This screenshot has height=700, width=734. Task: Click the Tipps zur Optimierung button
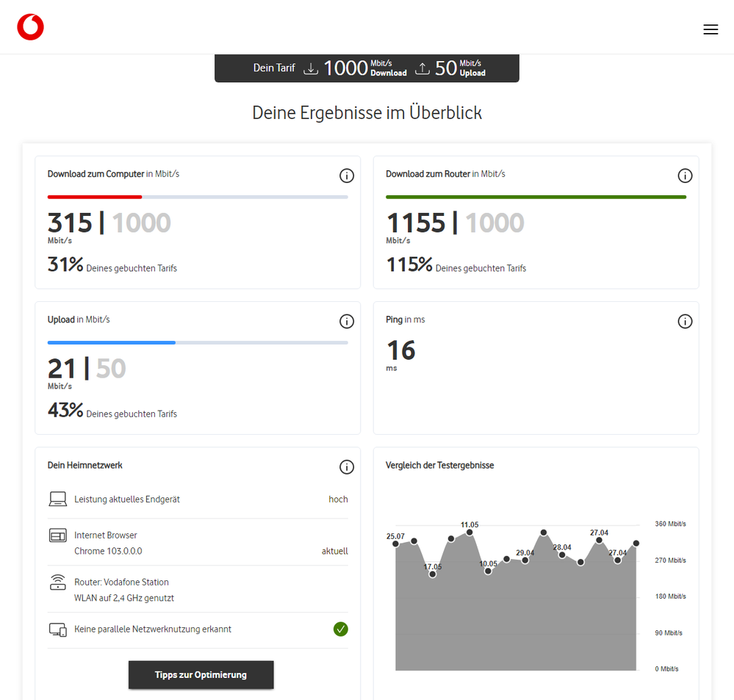pos(201,675)
